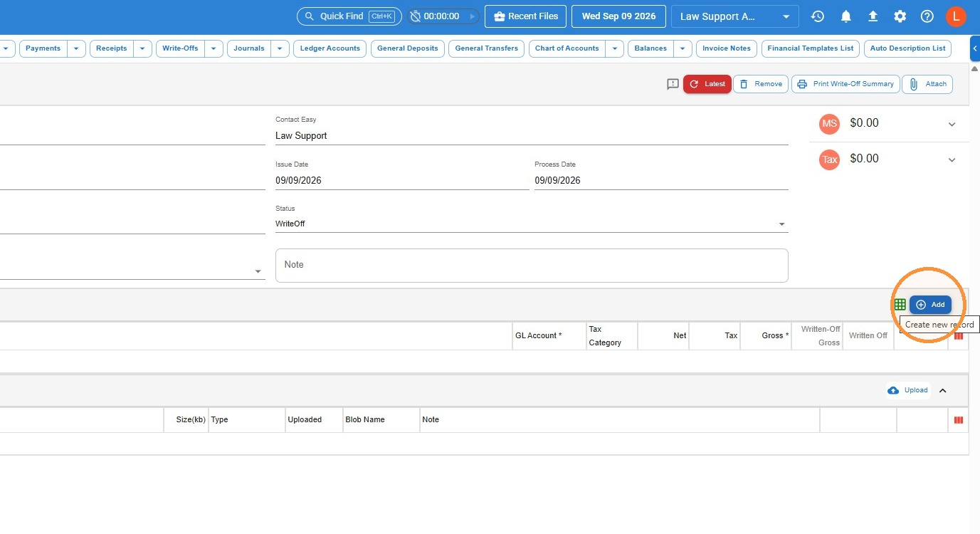Open the Invoice Notes tab
Screen dimensions: 980x534
click(727, 48)
